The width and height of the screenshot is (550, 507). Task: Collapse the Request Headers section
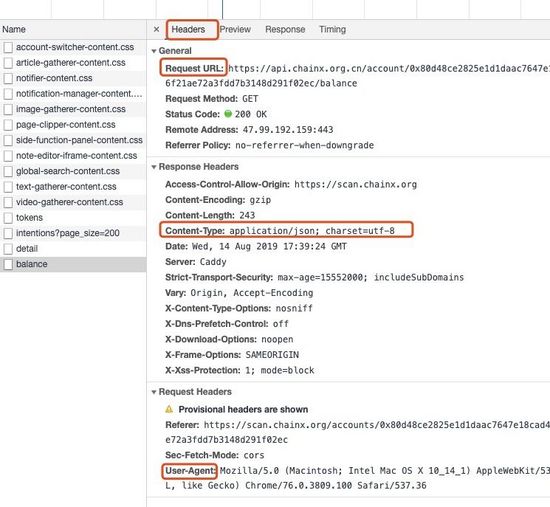[x=154, y=392]
